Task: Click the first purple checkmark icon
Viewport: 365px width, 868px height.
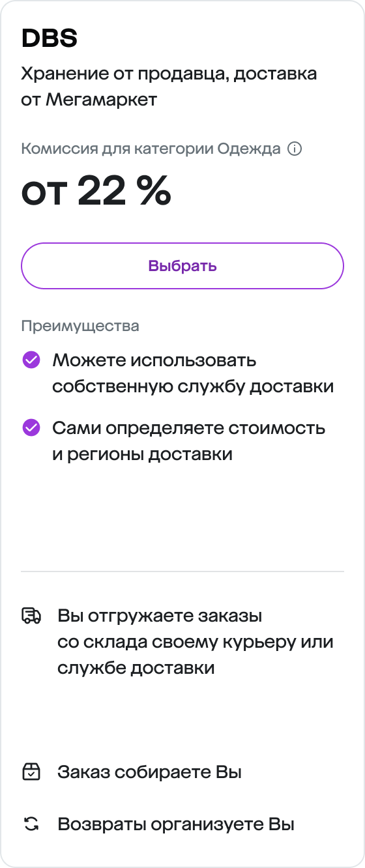Action: click(x=31, y=360)
